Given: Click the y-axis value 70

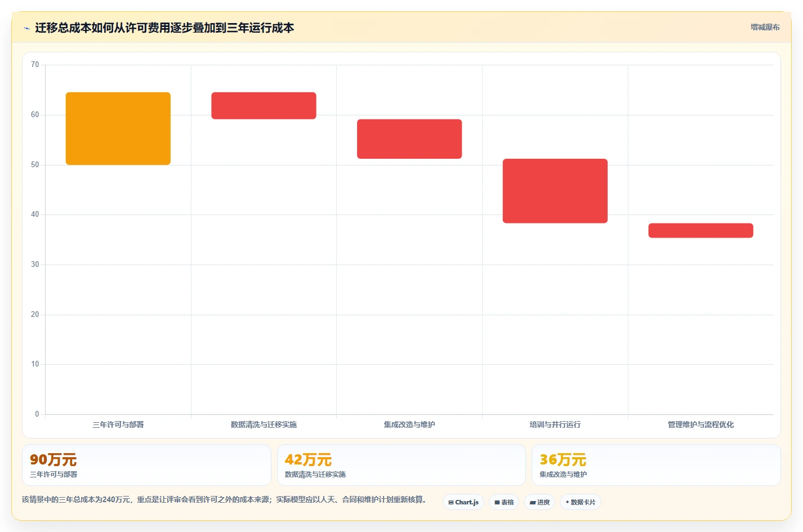Looking at the screenshot, I should (x=35, y=65).
